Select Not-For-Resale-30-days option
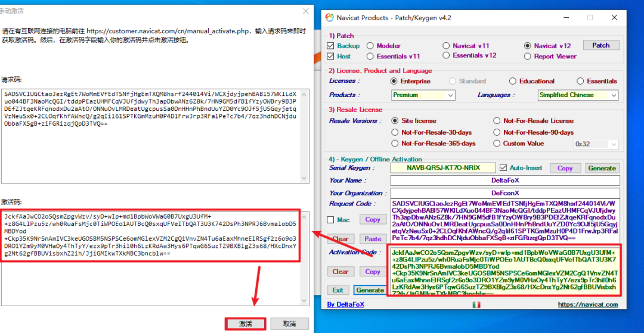Viewport: 644px width, 333px height. pos(395,132)
